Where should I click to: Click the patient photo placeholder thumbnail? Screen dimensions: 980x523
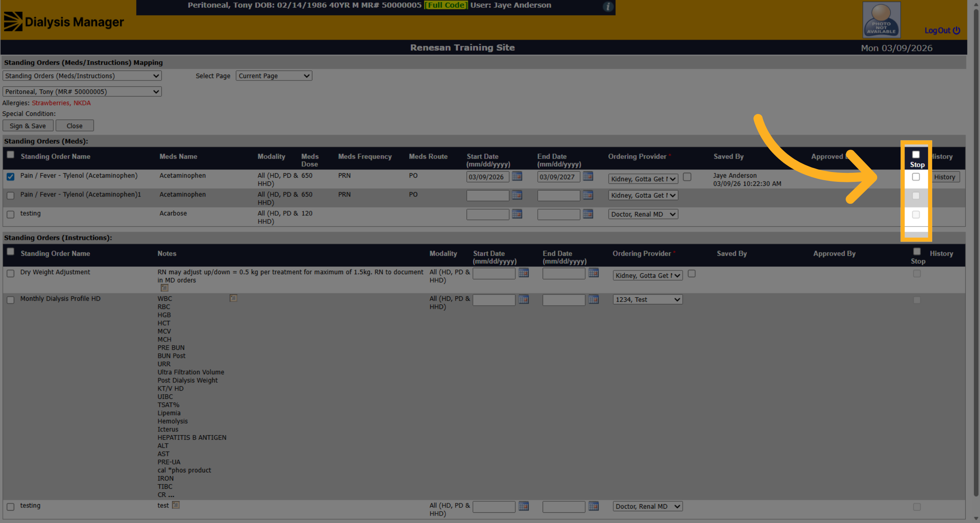tap(881, 20)
